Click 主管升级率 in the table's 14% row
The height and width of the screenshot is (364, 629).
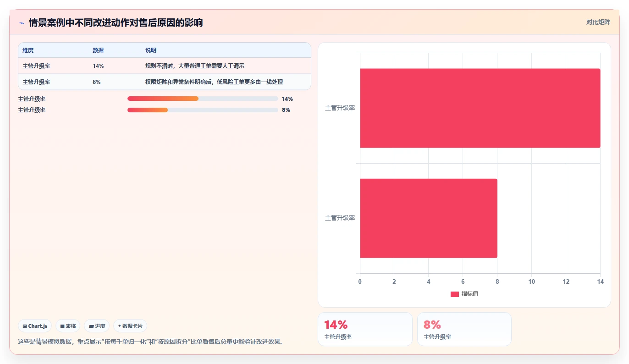(36, 66)
